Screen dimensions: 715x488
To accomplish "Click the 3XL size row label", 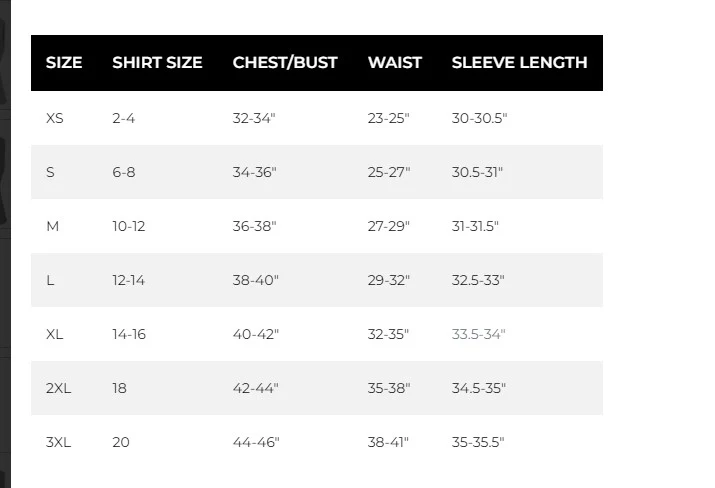I will 58,442.
